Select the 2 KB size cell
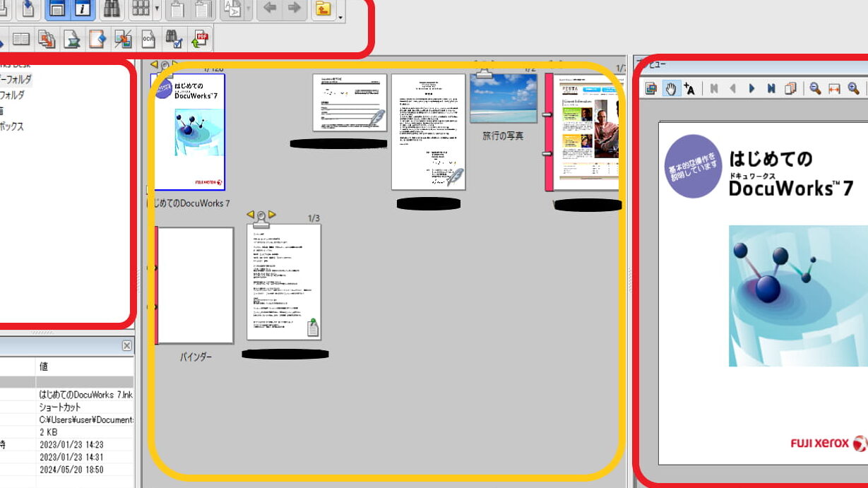868x488 pixels. tap(85, 432)
